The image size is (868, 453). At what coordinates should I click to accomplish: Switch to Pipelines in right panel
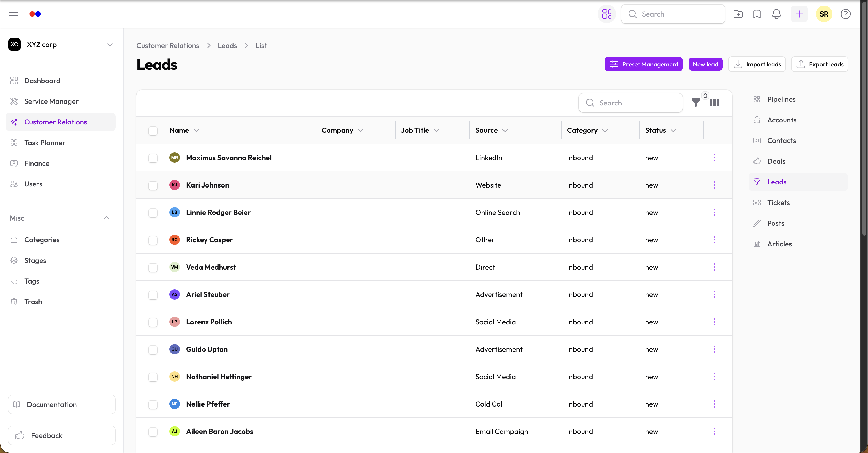(x=798, y=99)
